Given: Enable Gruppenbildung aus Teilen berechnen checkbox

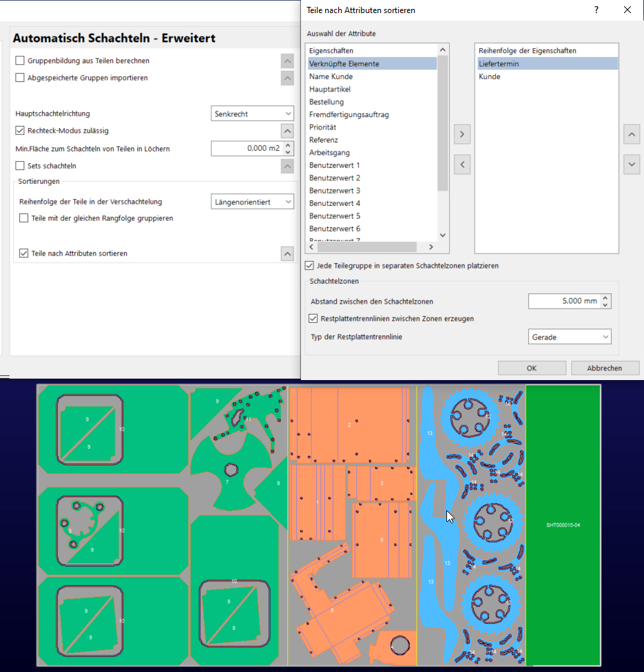Looking at the screenshot, I should 20,61.
